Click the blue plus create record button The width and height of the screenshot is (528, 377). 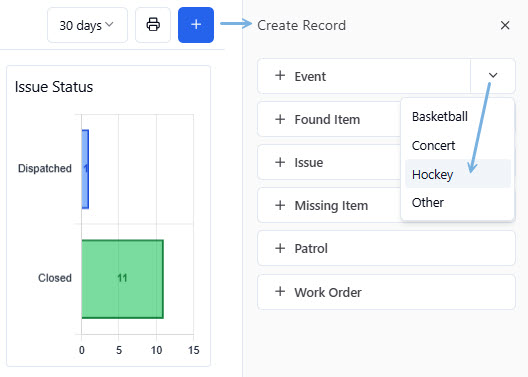[x=196, y=25]
